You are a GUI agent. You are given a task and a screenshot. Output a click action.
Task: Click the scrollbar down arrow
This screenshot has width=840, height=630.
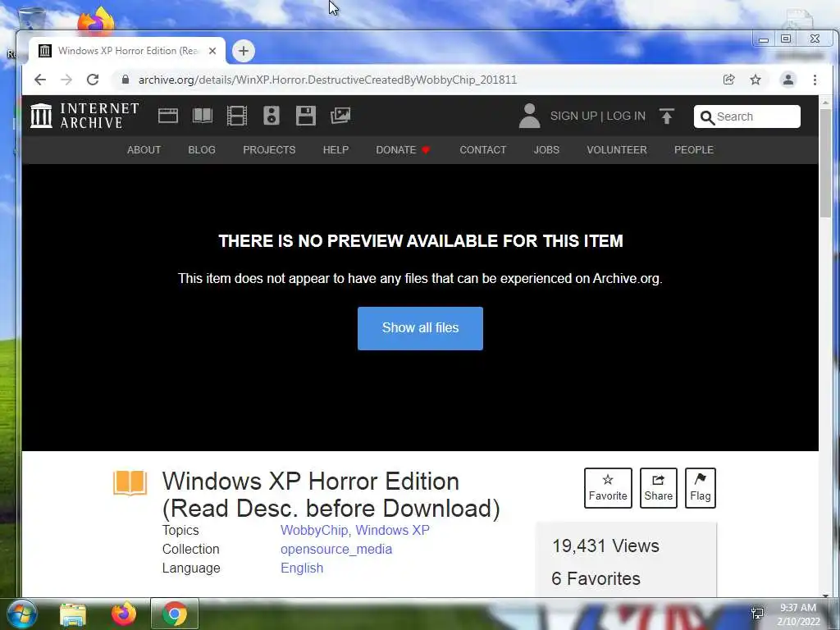(825, 595)
